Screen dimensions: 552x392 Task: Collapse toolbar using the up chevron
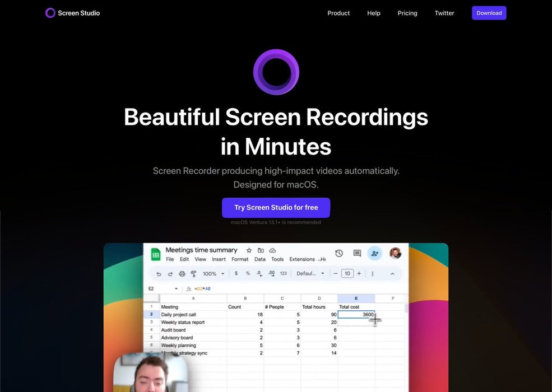pyautogui.click(x=392, y=274)
